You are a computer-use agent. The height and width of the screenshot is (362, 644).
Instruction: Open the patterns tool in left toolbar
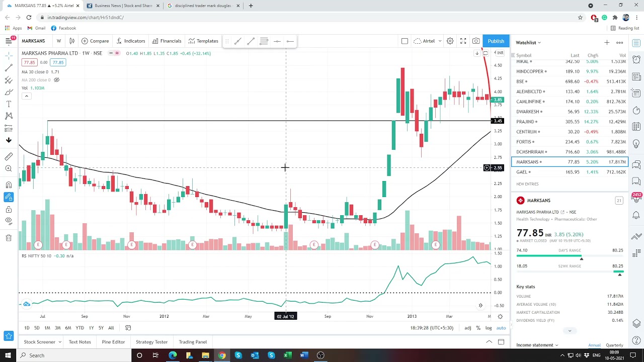tap(9, 116)
